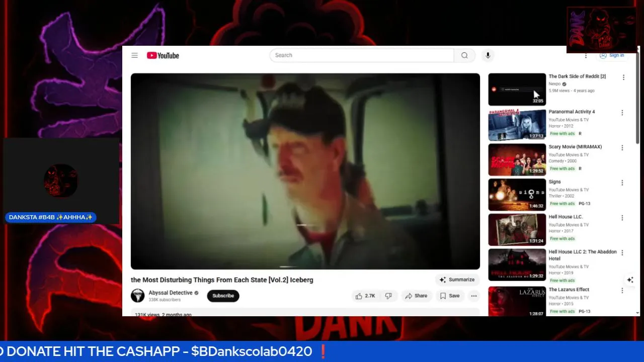
Task: Click the magnifier search button
Action: [x=464, y=55]
